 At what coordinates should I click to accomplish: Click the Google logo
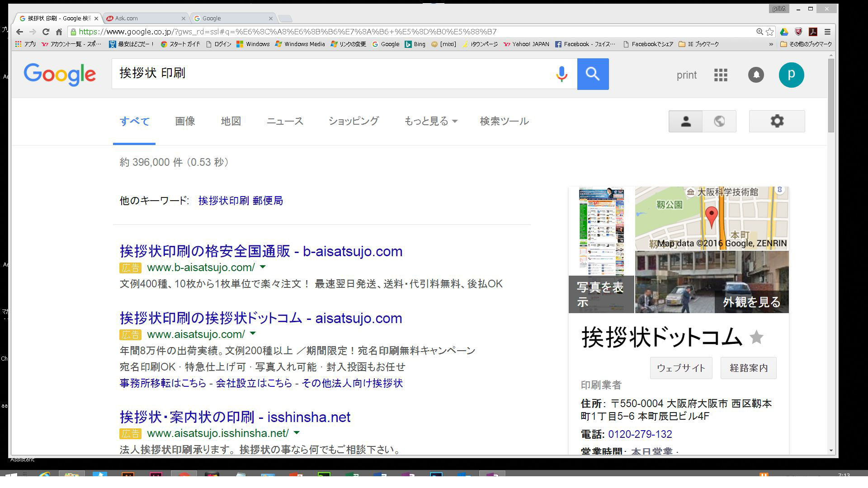(x=60, y=74)
